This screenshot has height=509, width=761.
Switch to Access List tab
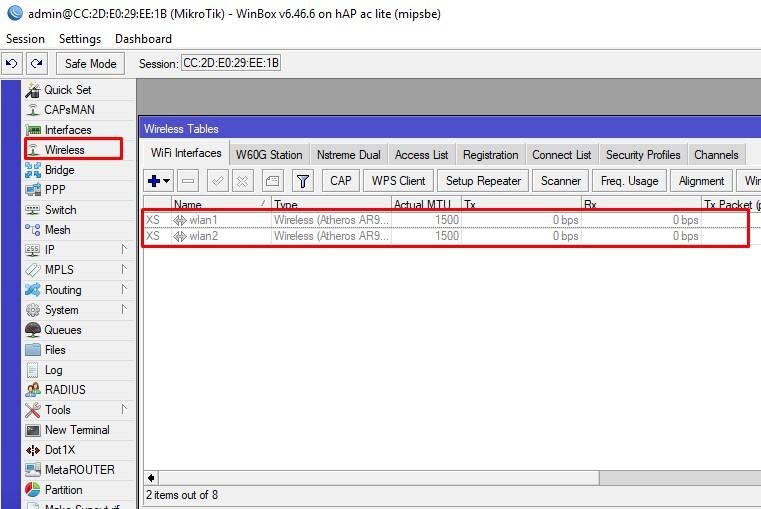pos(421,155)
